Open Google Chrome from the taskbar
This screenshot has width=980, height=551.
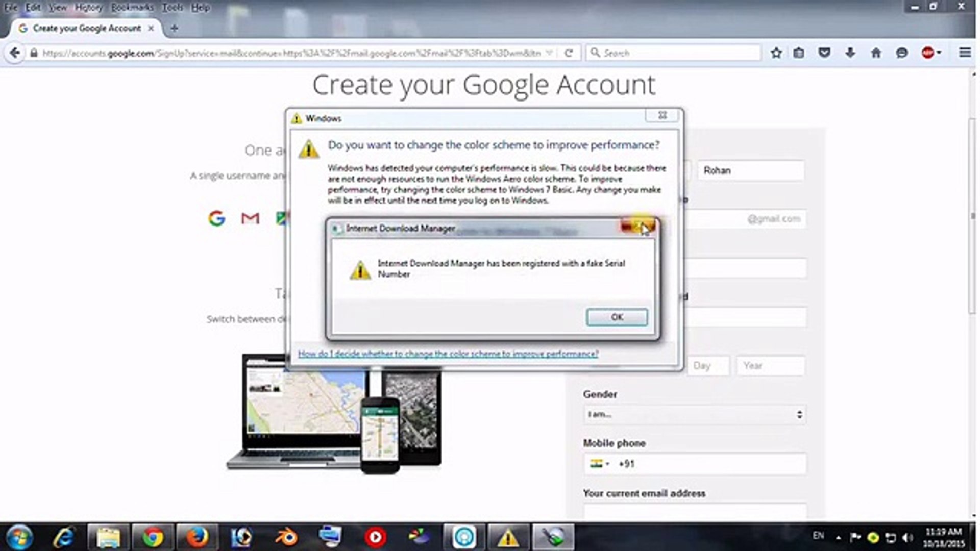[x=152, y=536]
